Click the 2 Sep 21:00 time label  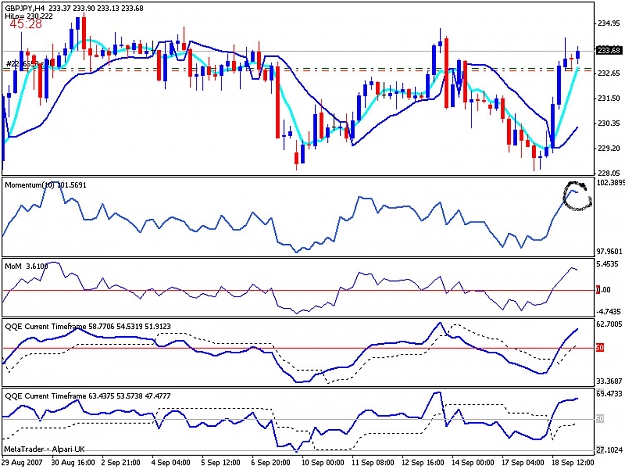[x=120, y=463]
